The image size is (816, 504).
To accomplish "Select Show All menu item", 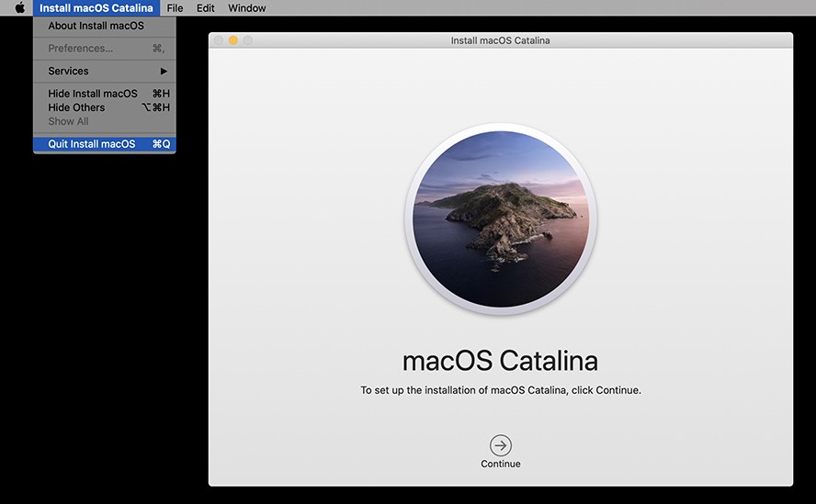I will point(105,122).
